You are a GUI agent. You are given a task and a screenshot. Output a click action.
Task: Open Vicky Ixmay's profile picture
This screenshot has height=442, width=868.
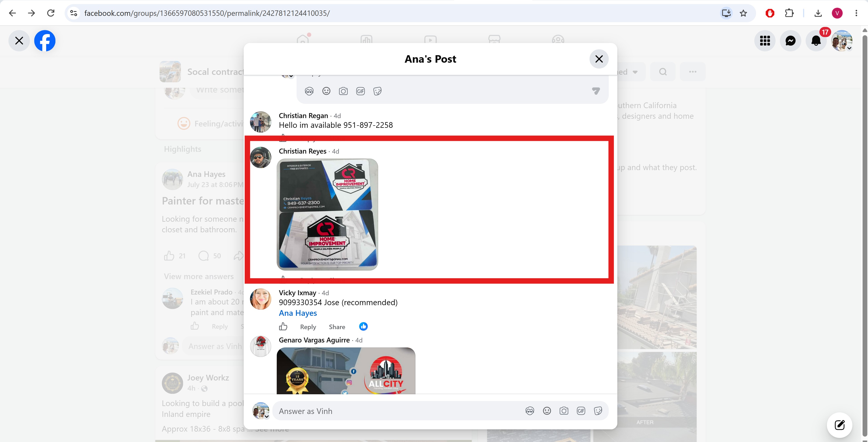tap(260, 299)
